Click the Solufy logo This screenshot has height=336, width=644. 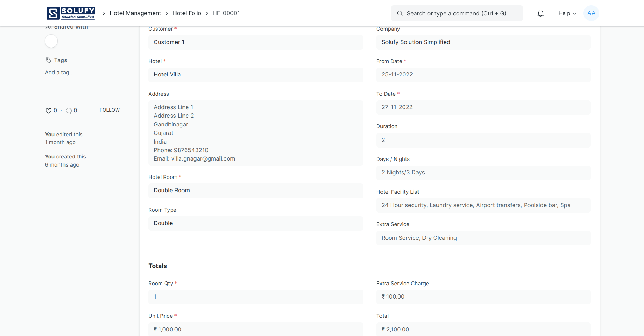point(71,13)
